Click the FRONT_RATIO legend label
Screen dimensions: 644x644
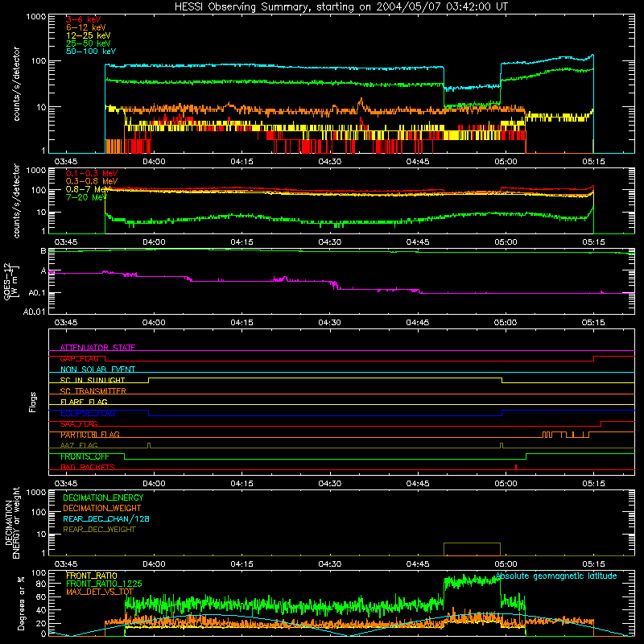click(92, 576)
